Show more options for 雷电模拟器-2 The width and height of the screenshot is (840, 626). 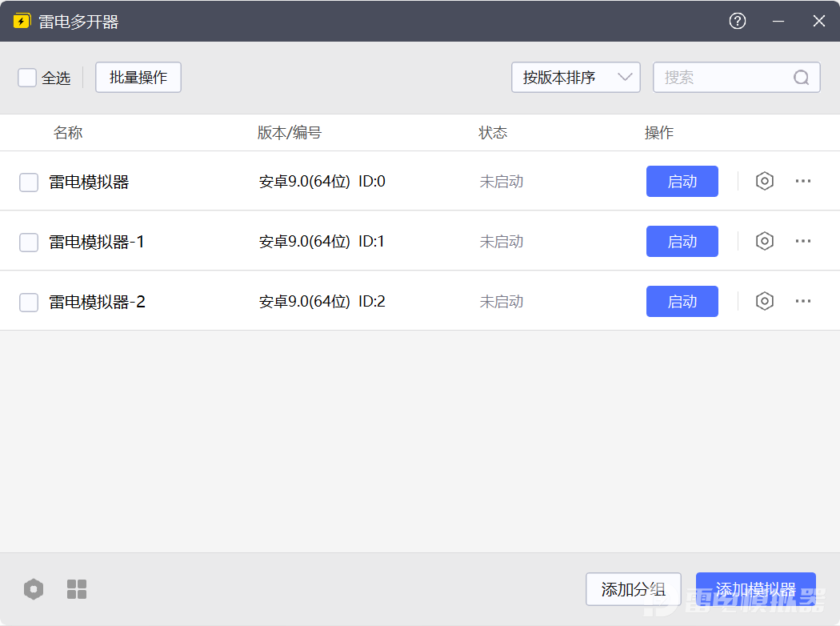[803, 301]
